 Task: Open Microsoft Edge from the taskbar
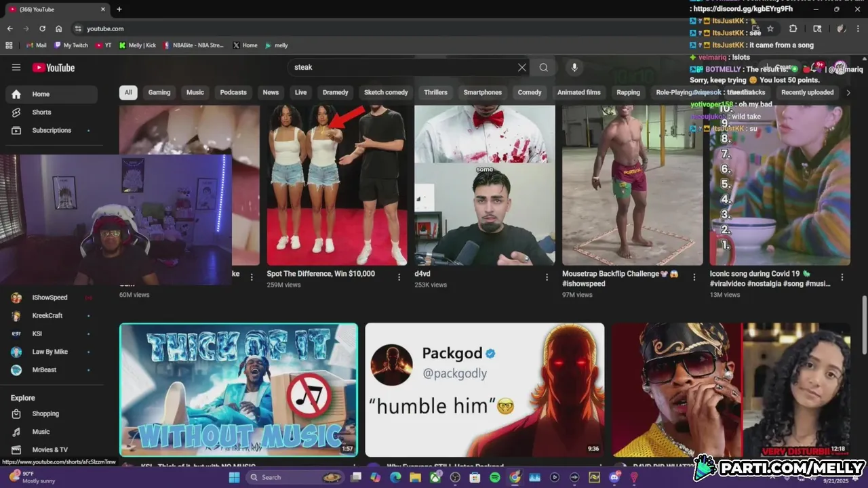(x=395, y=477)
